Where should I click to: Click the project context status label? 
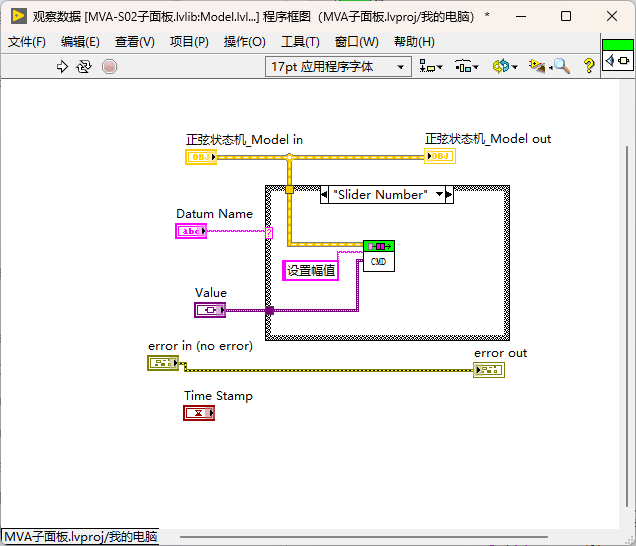(x=80, y=537)
